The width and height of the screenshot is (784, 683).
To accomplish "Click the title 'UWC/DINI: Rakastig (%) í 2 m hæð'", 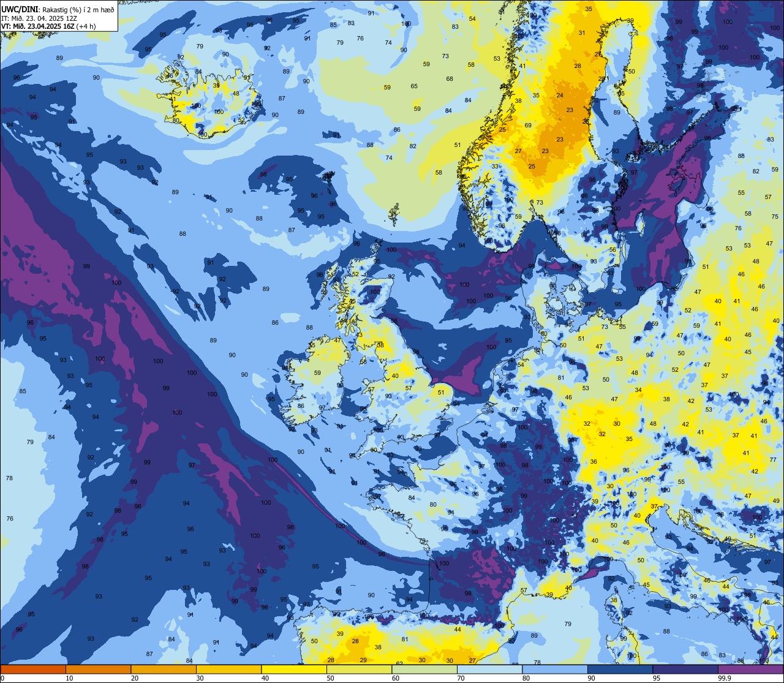I will click(58, 10).
